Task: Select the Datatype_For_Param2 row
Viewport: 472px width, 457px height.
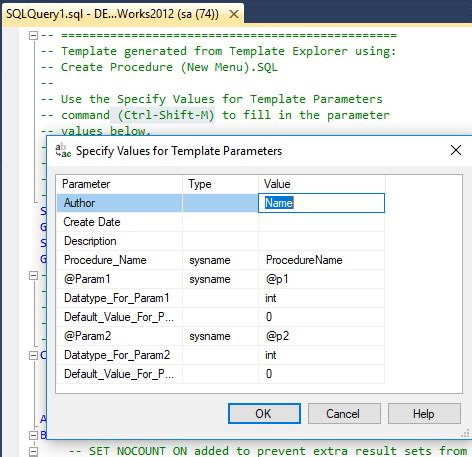Action: [x=220, y=355]
